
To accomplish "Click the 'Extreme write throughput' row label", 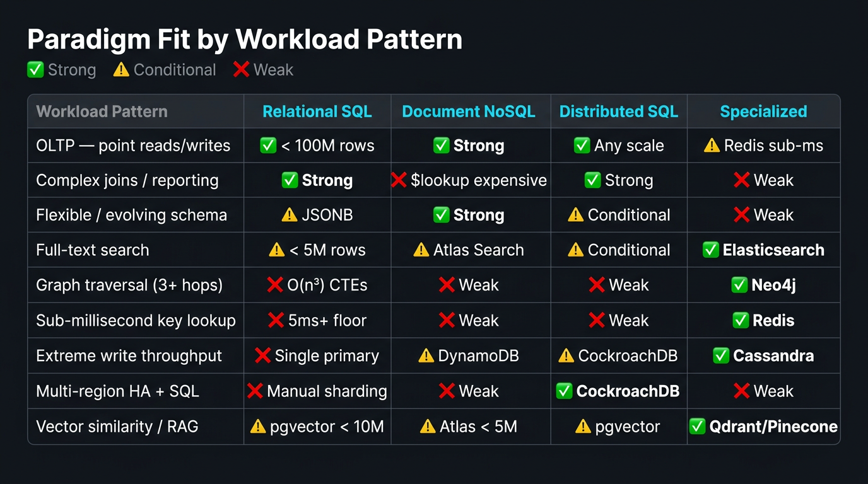I will point(129,355).
